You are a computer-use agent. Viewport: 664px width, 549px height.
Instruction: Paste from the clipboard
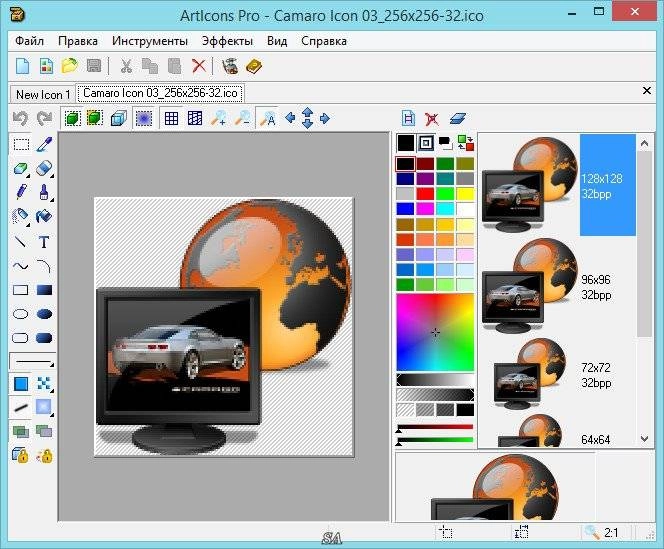(174, 66)
